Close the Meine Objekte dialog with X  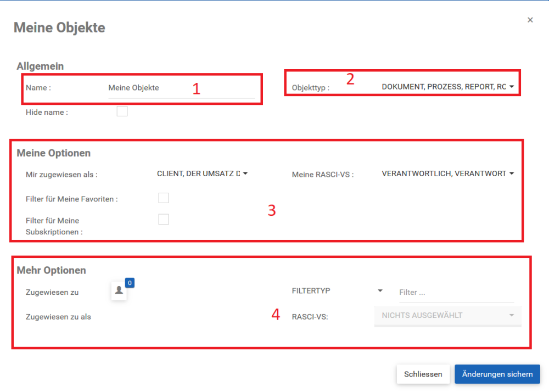[x=530, y=20]
